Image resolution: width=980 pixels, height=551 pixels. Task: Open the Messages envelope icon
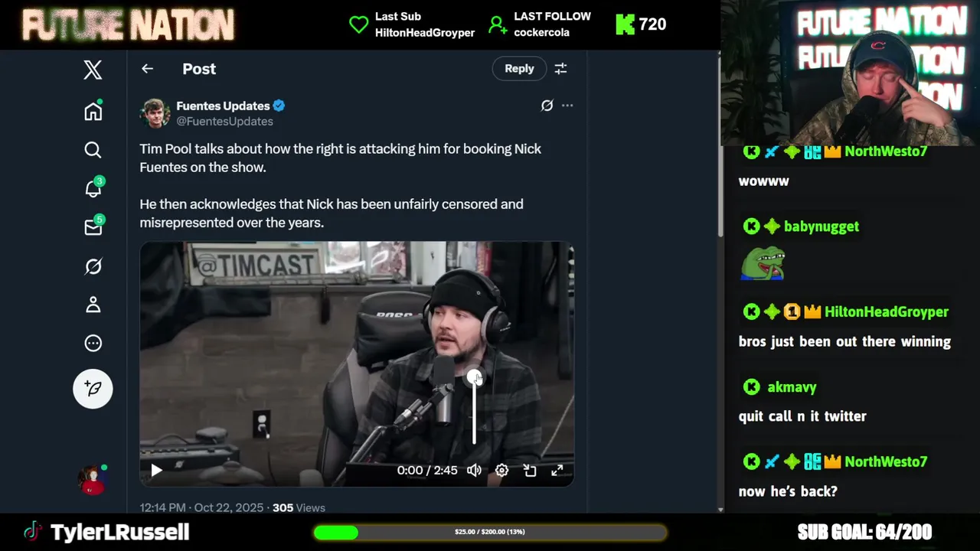[93, 227]
